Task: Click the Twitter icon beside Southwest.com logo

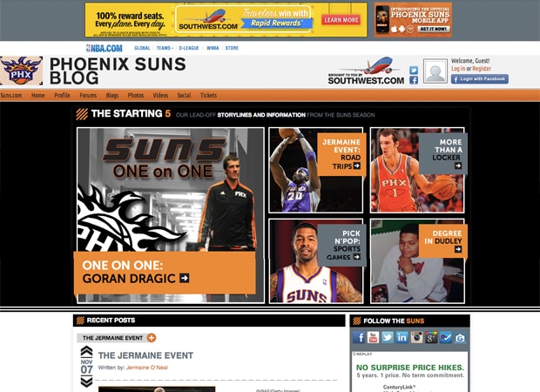Action: [x=414, y=71]
